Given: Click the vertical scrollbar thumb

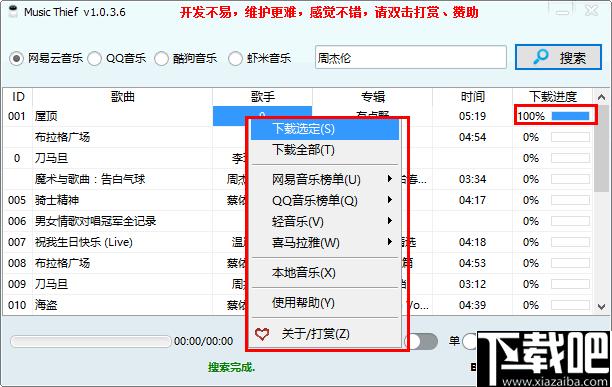Looking at the screenshot, I should pos(601,148).
